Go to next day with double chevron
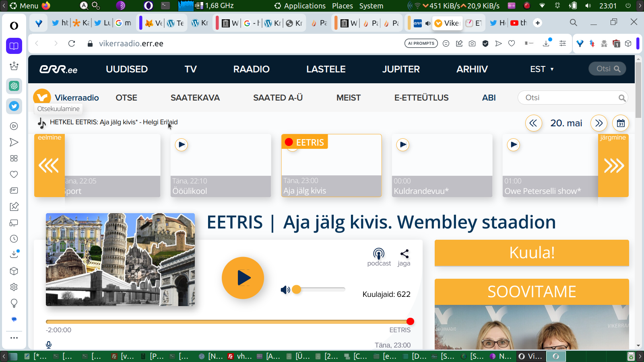Screen dimensions: 644x362 click(x=599, y=123)
